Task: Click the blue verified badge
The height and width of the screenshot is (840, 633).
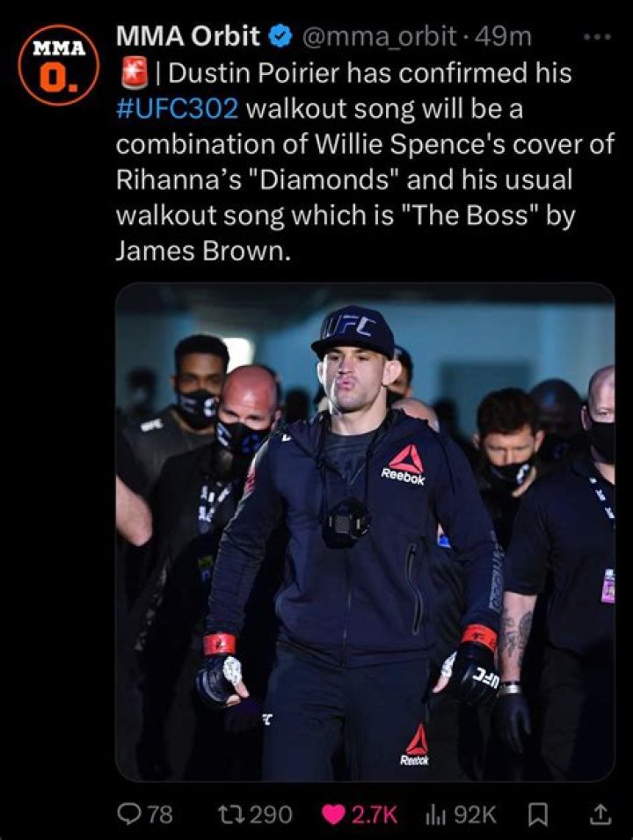Action: coord(281,36)
